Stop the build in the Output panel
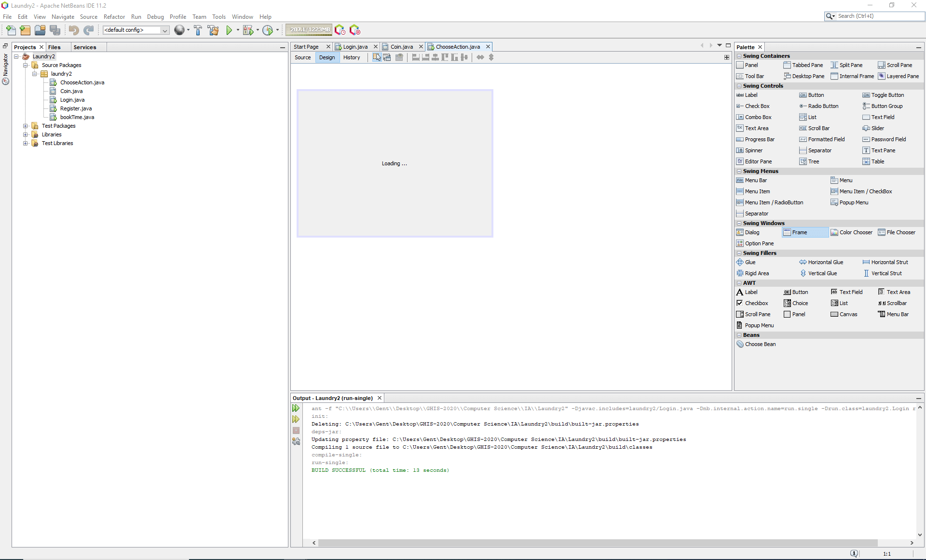This screenshot has height=560, width=926. 296,430
